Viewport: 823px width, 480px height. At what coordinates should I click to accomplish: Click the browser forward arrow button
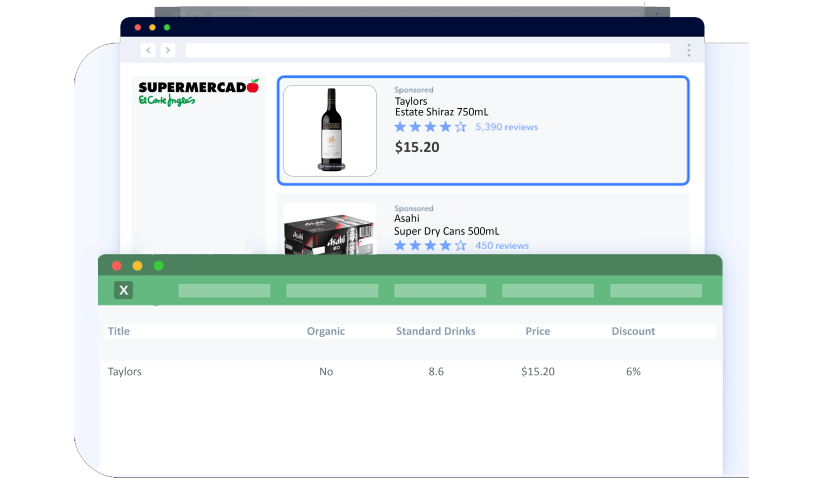tap(167, 50)
